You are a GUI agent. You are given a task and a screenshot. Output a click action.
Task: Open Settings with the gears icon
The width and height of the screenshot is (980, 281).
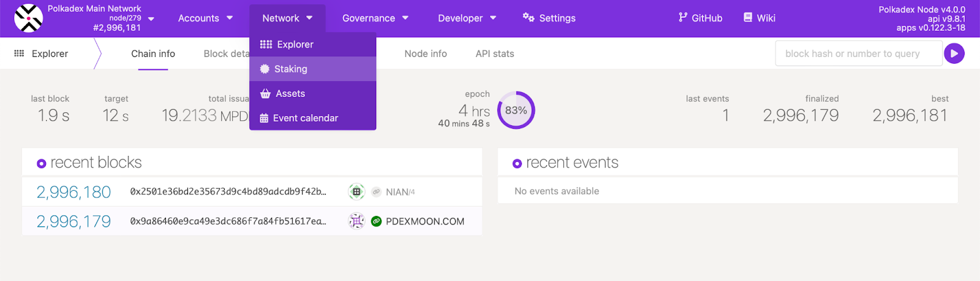[x=549, y=18]
